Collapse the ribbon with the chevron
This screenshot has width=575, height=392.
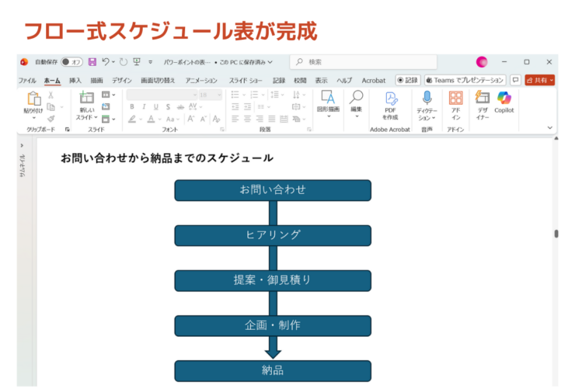[549, 128]
